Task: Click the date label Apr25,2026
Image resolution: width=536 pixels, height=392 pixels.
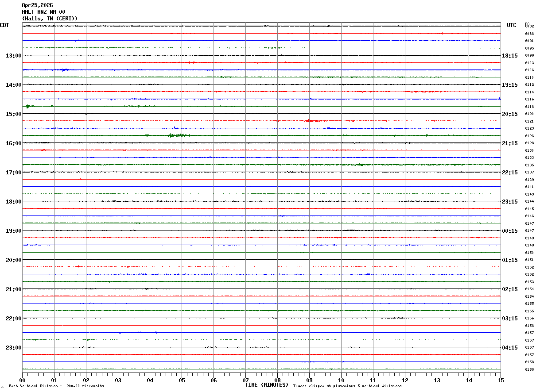Action: pos(37,5)
